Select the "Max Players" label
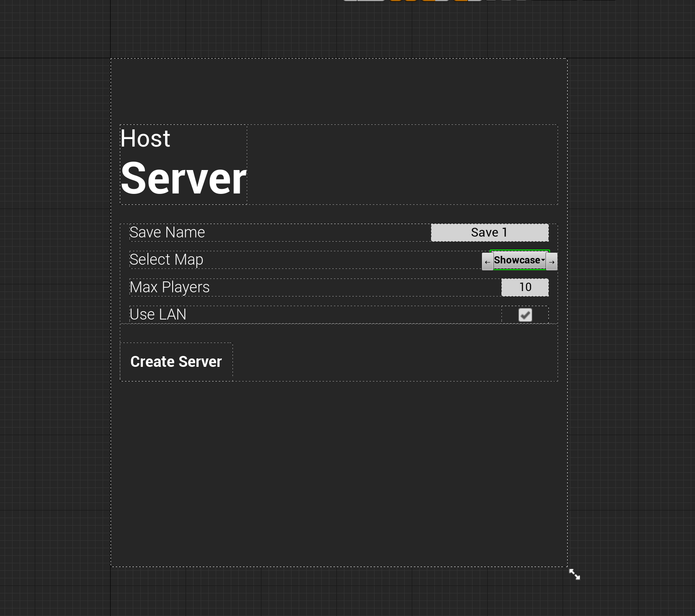The width and height of the screenshot is (695, 616). [170, 287]
